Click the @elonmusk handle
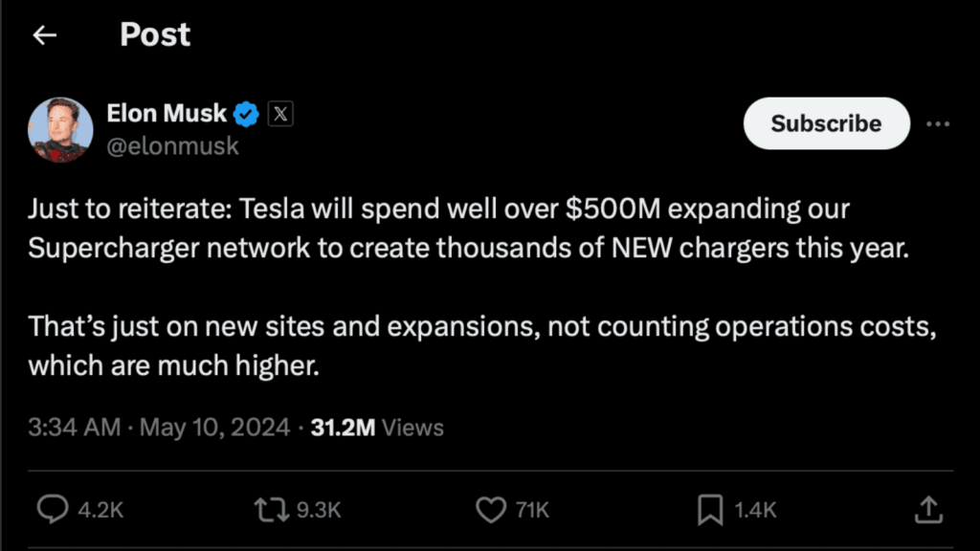Image resolution: width=980 pixels, height=551 pixels. 172,146
